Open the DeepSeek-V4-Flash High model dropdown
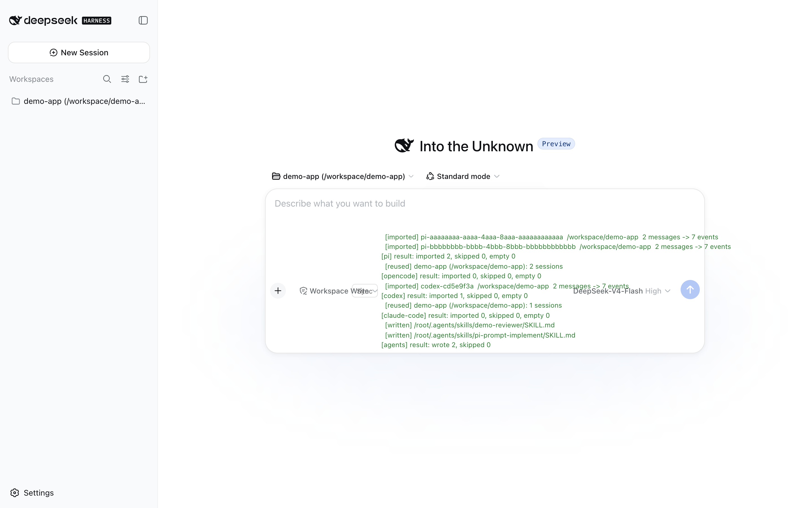Screen dimensions: 812x508 (x=622, y=291)
